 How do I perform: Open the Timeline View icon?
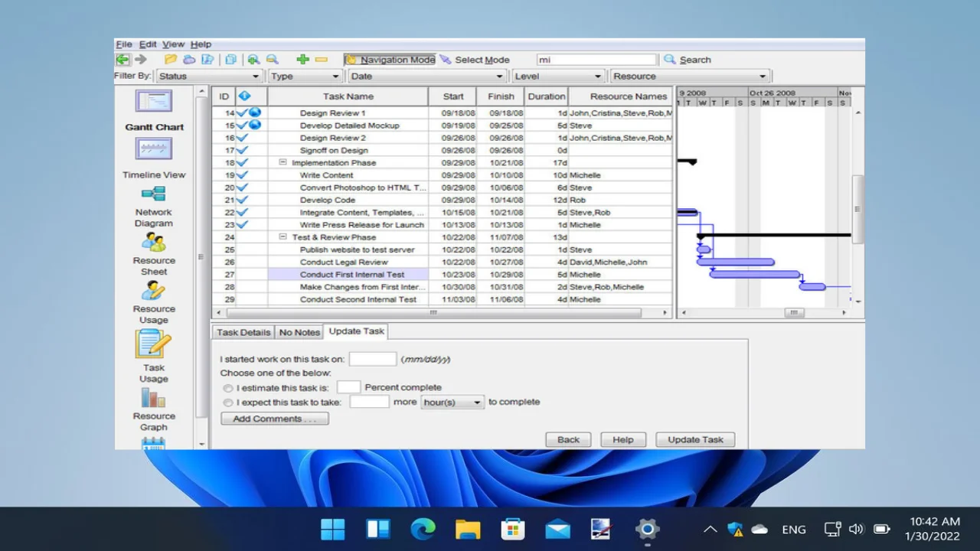pyautogui.click(x=154, y=148)
